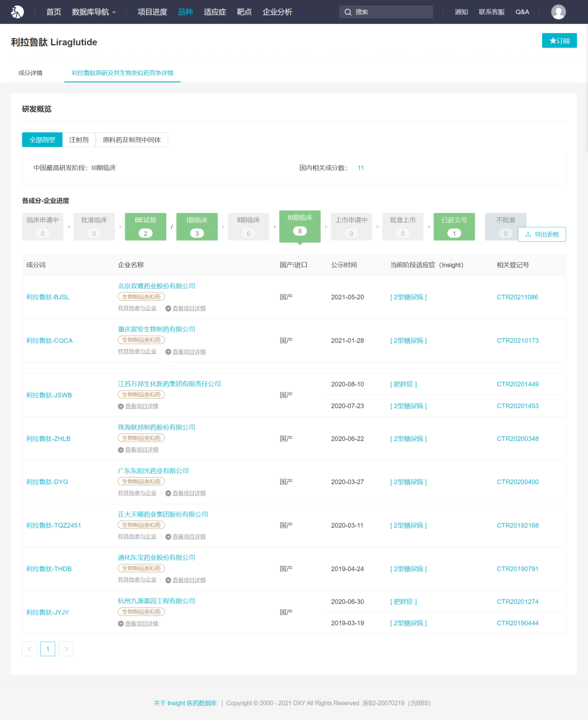Select the 全部剂型 filter tab
The height and width of the screenshot is (720, 588).
point(42,140)
